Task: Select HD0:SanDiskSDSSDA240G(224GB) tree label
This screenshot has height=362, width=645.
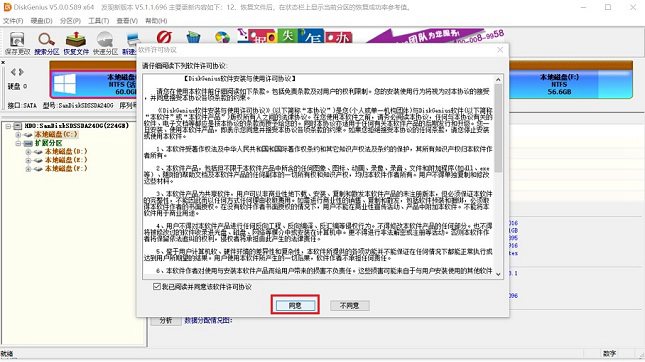Action: [x=77, y=126]
